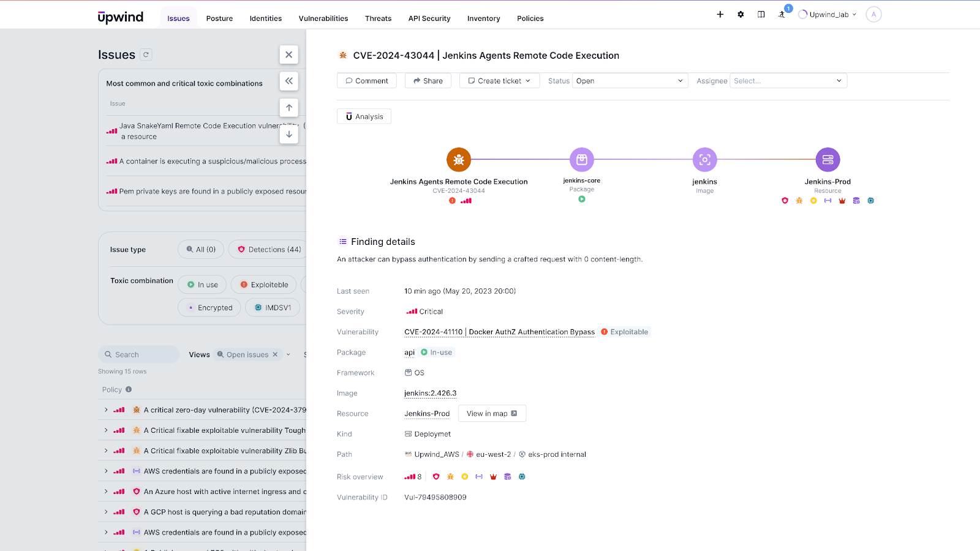
Task: Open the Threats navigation menu
Action: pyautogui.click(x=378, y=18)
